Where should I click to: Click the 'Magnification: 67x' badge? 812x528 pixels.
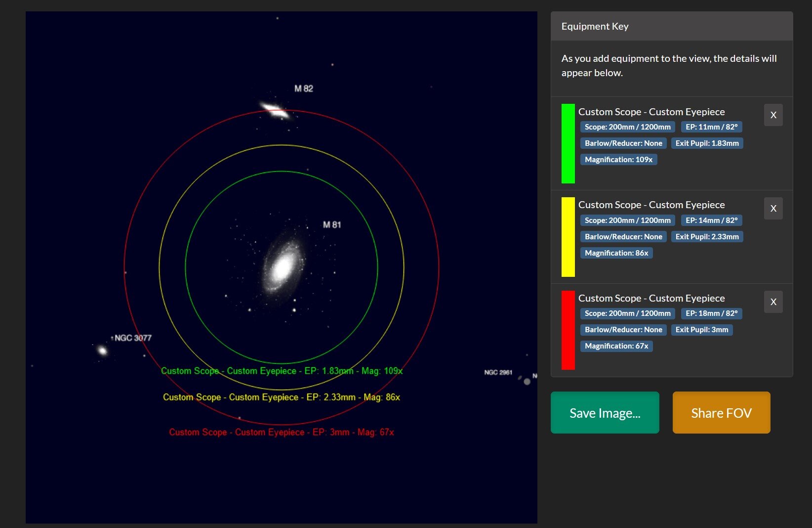click(616, 346)
